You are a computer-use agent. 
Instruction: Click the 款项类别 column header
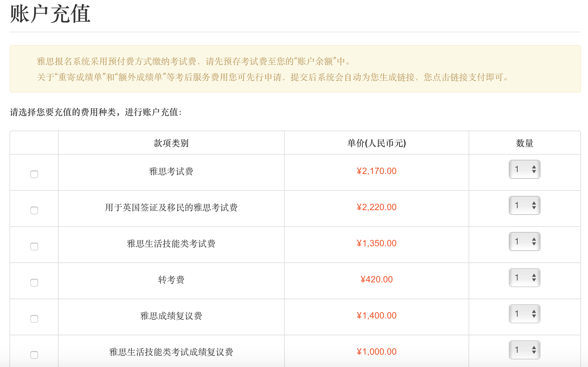171,143
